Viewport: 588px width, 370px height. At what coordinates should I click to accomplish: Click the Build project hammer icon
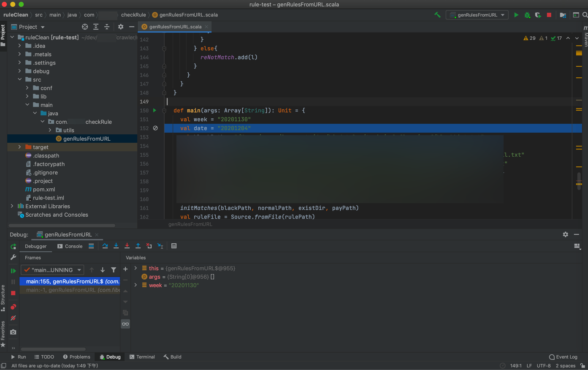click(x=437, y=15)
